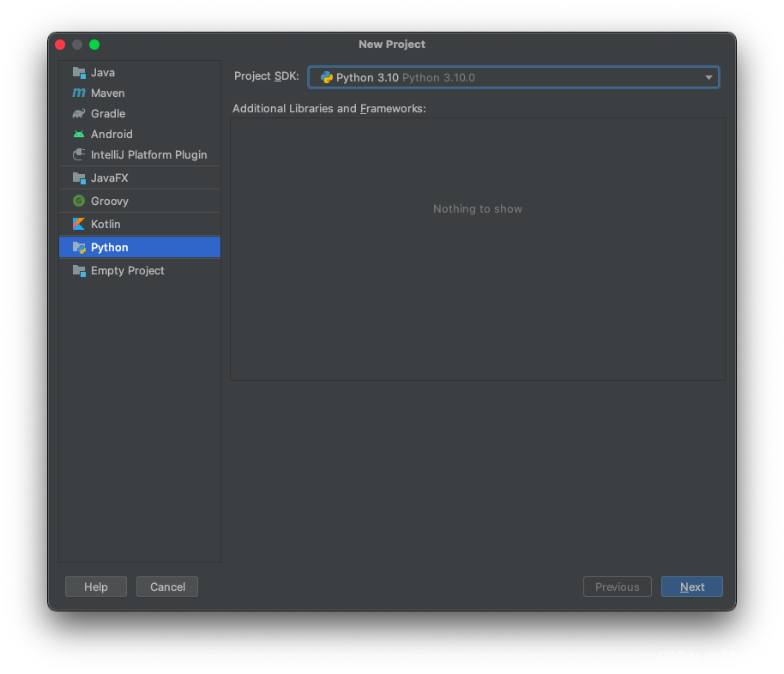
Task: Click the Maven 'm' icon
Action: (x=79, y=93)
